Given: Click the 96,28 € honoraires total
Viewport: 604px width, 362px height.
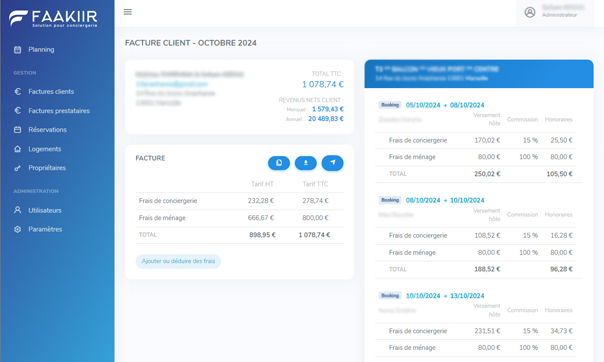Looking at the screenshot, I should point(561,269).
